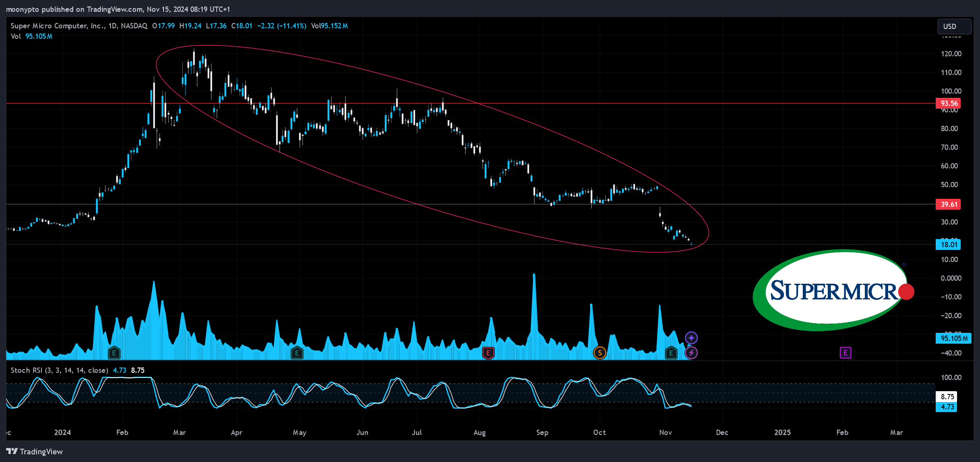Click the Aug label on time axis
This screenshot has height=462, width=980.
[479, 432]
